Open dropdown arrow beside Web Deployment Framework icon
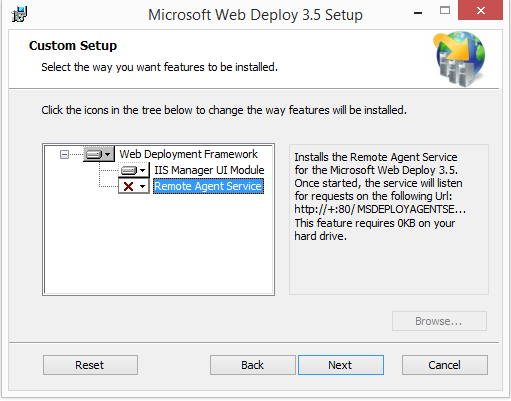 [108, 154]
